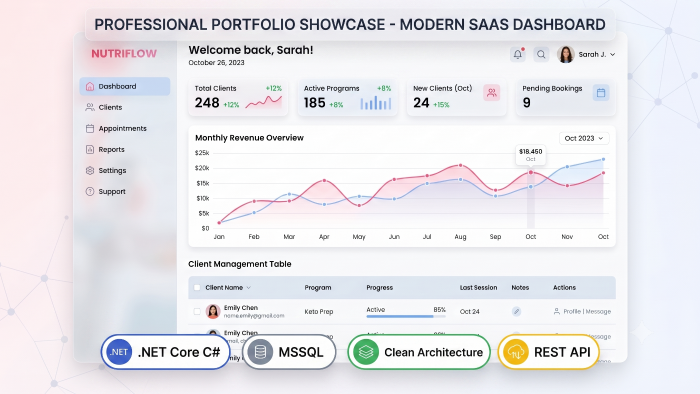Click Sarah's profile avatar photo

click(566, 54)
